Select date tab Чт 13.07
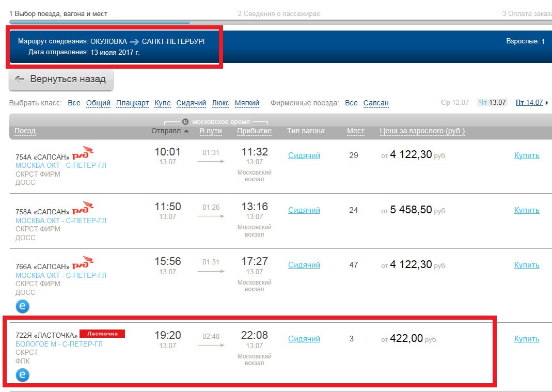552x392 pixels. (x=492, y=102)
